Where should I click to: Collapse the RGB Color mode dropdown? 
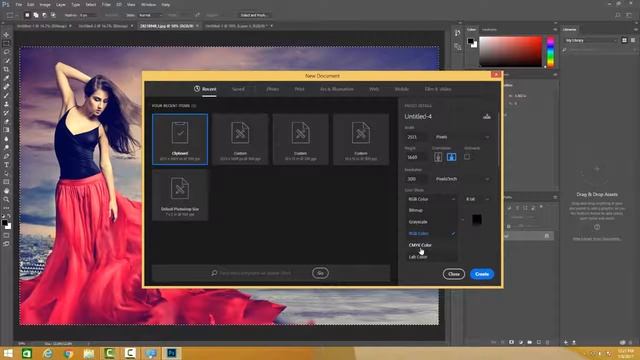[431, 199]
